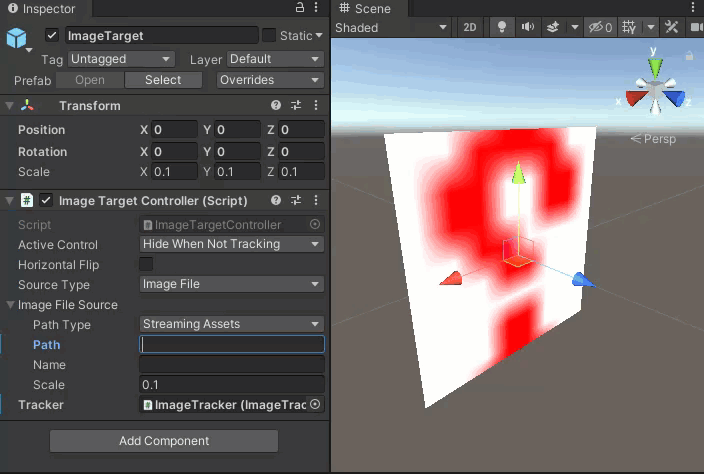This screenshot has height=474, width=704.
Task: Click the scene grid visibility icon
Action: 626,28
